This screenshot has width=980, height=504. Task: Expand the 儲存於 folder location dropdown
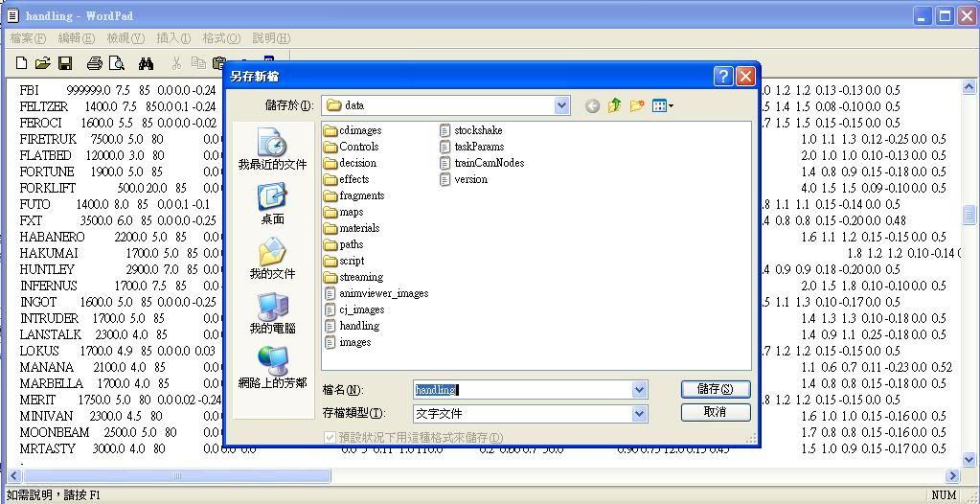click(561, 105)
